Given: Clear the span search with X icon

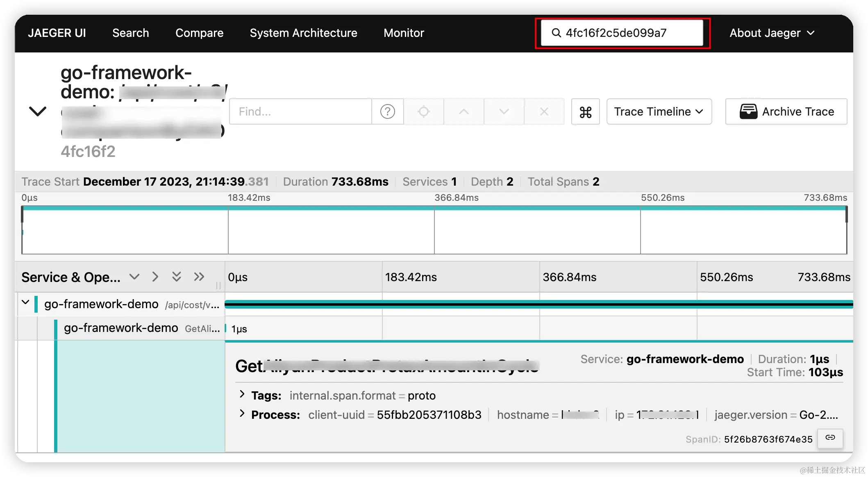Looking at the screenshot, I should pyautogui.click(x=544, y=111).
